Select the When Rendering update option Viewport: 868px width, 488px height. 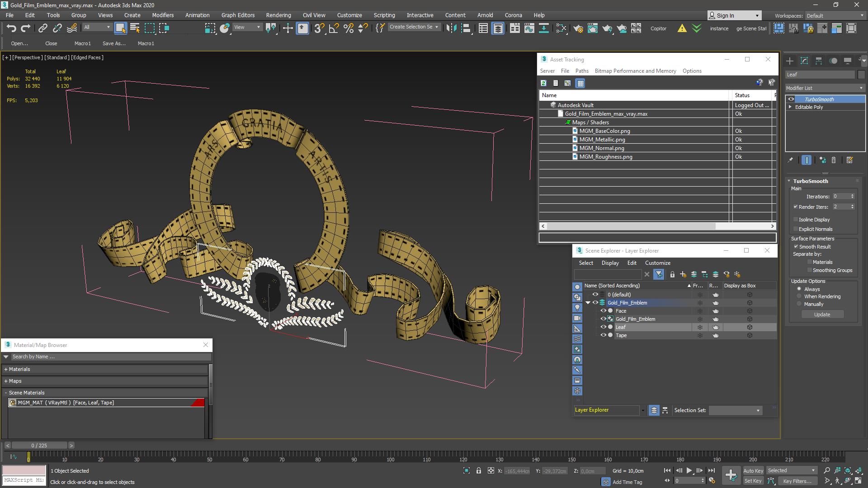[799, 296]
